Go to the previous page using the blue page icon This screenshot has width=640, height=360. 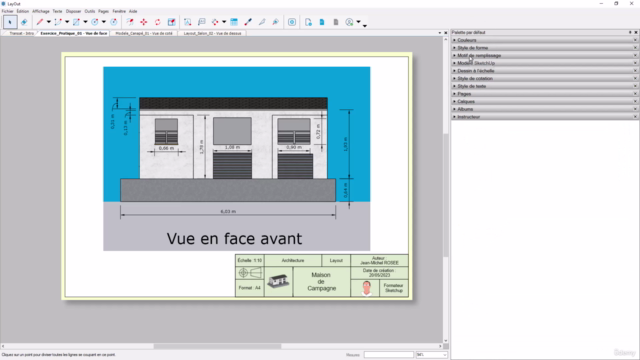click(322, 22)
